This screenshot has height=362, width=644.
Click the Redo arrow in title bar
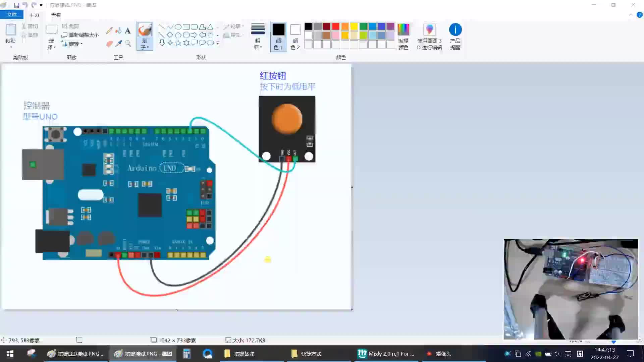tap(34, 5)
